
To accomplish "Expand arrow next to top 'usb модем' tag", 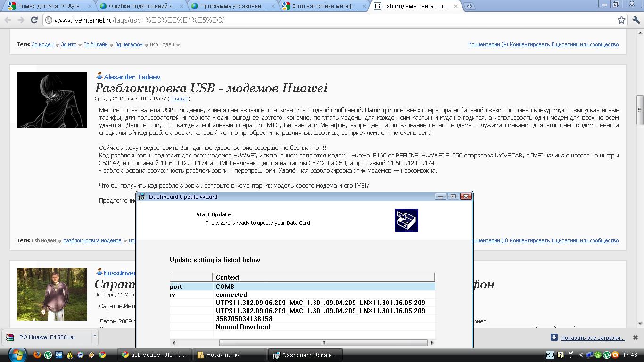I will pos(178,45).
